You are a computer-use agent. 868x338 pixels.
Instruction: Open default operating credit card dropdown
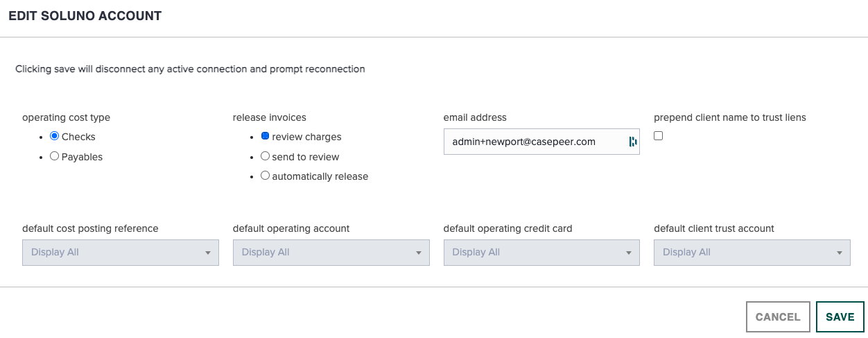tap(541, 253)
